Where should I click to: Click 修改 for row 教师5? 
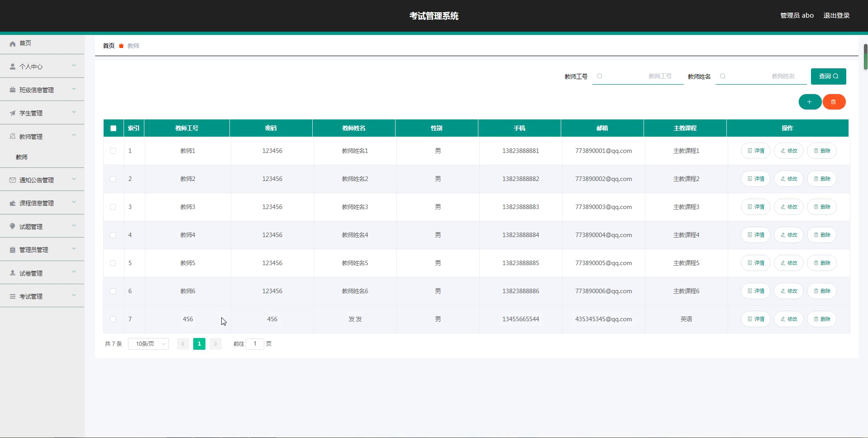788,263
